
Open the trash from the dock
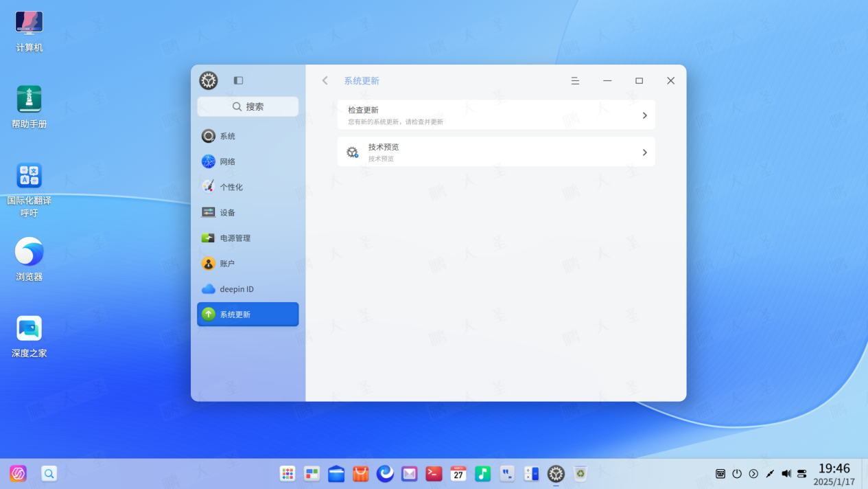[x=580, y=473]
